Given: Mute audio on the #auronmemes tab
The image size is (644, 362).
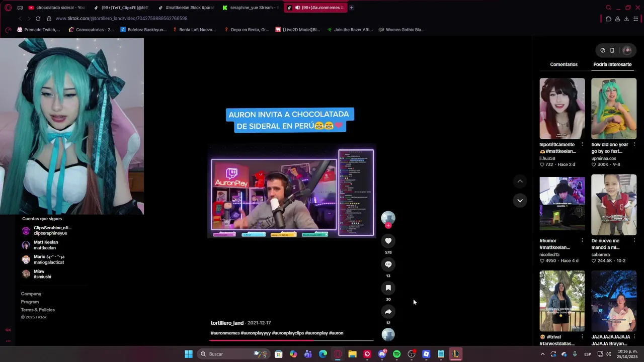Looking at the screenshot, I should (x=297, y=8).
